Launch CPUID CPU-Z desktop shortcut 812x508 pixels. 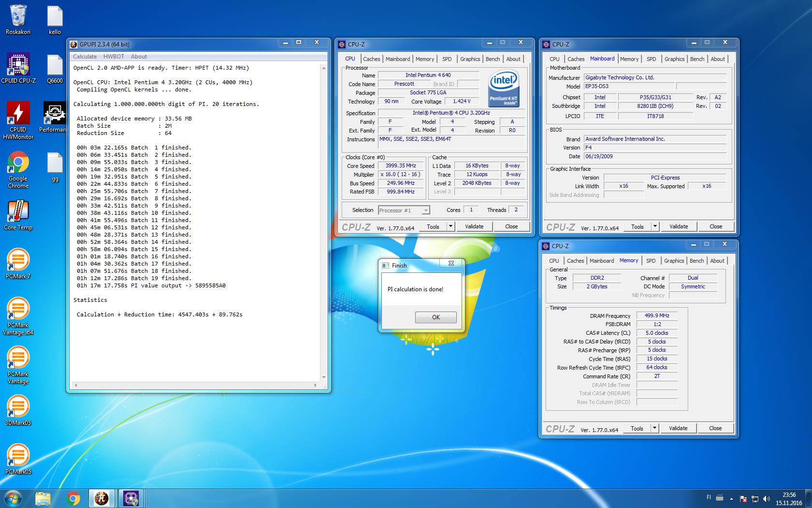[18, 68]
